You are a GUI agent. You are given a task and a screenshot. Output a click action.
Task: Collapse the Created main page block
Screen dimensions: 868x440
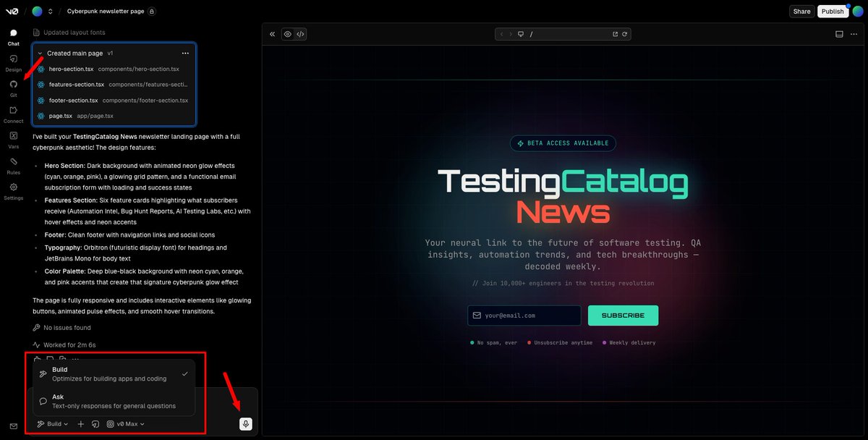41,53
